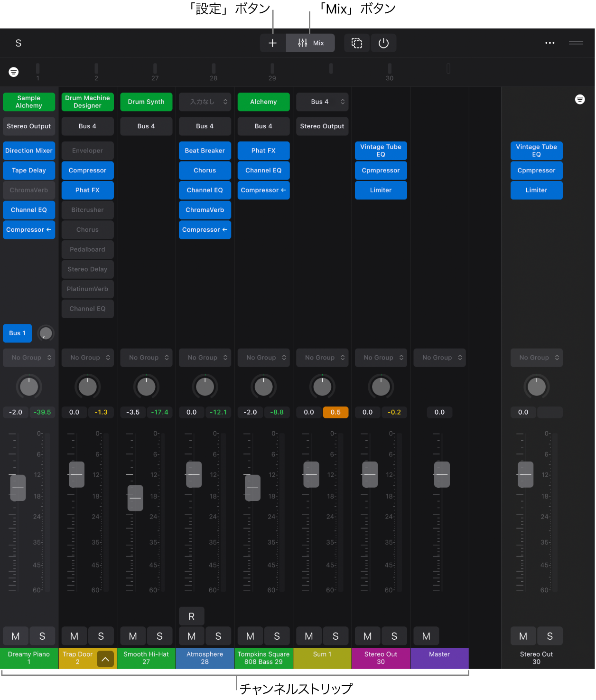The height and width of the screenshot is (700, 596).
Task: Click the orange 0.5 peak level on Sum 1
Action: (x=335, y=412)
